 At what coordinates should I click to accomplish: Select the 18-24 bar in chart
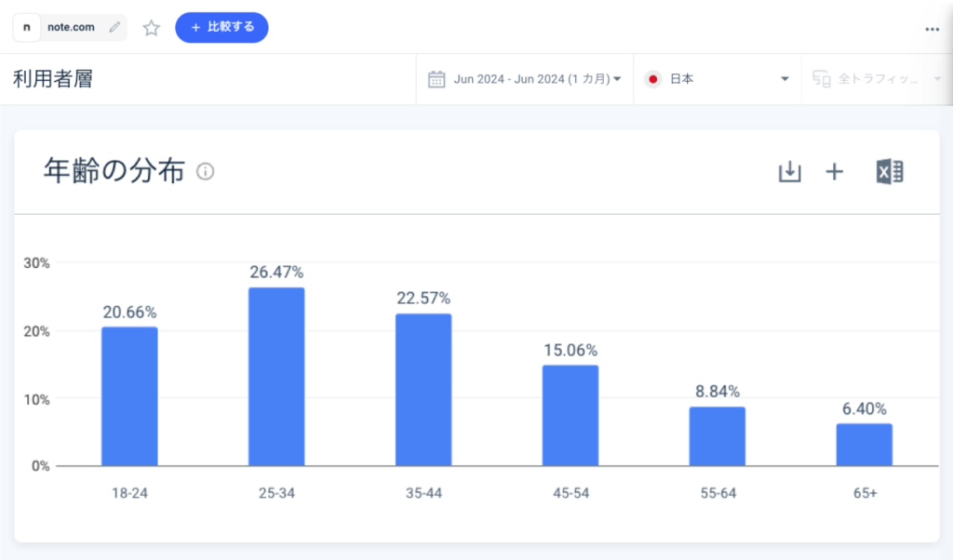[x=129, y=396]
